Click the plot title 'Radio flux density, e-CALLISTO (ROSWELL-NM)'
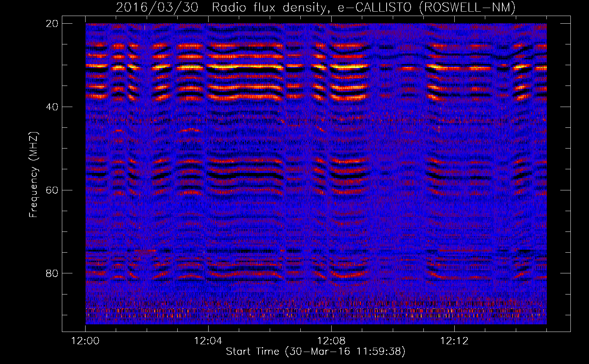 364,7
